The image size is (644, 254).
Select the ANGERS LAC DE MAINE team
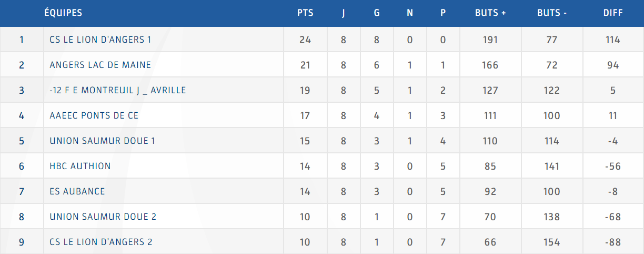coord(100,65)
